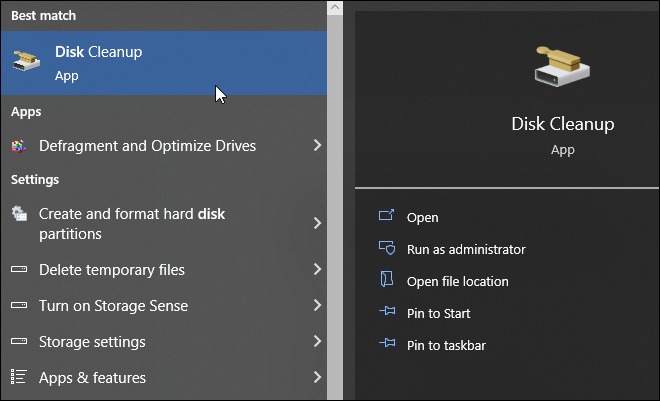
Task: Select Open in the Disk Cleanup actions
Action: click(x=423, y=218)
